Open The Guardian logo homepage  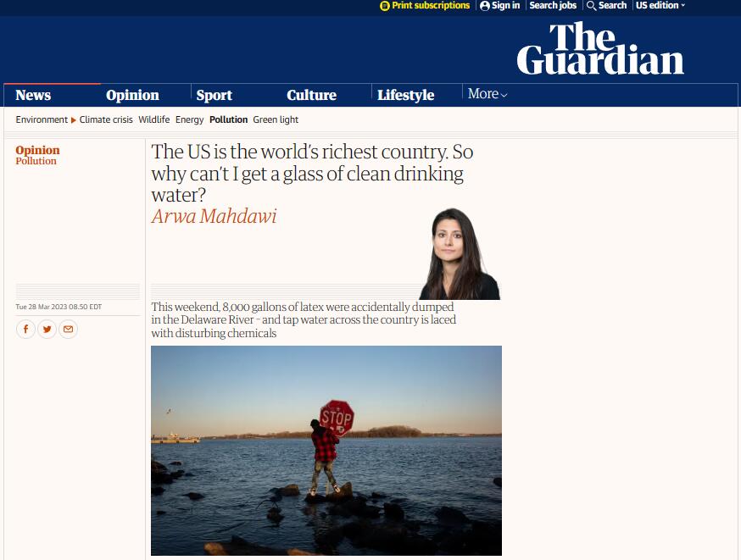point(600,48)
